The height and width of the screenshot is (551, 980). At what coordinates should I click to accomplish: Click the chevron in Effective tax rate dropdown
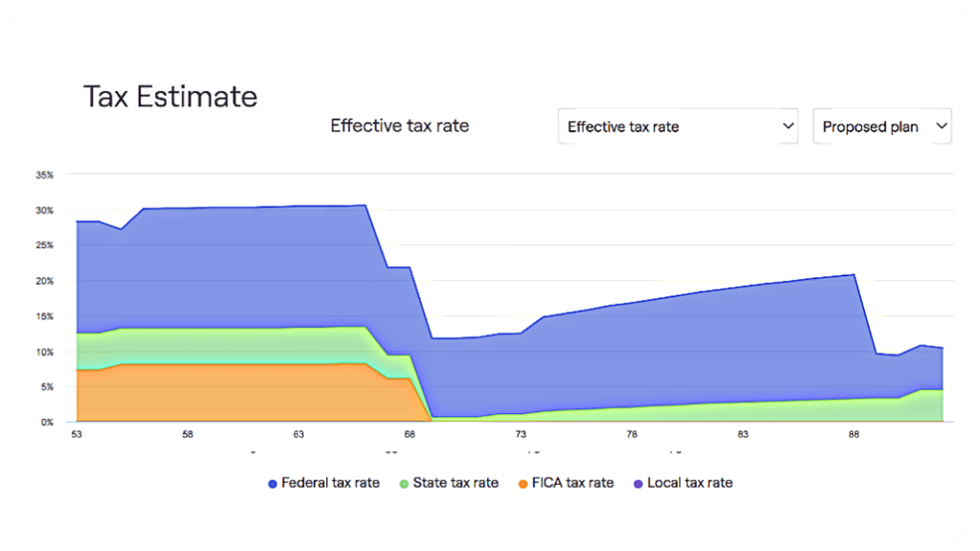point(789,126)
